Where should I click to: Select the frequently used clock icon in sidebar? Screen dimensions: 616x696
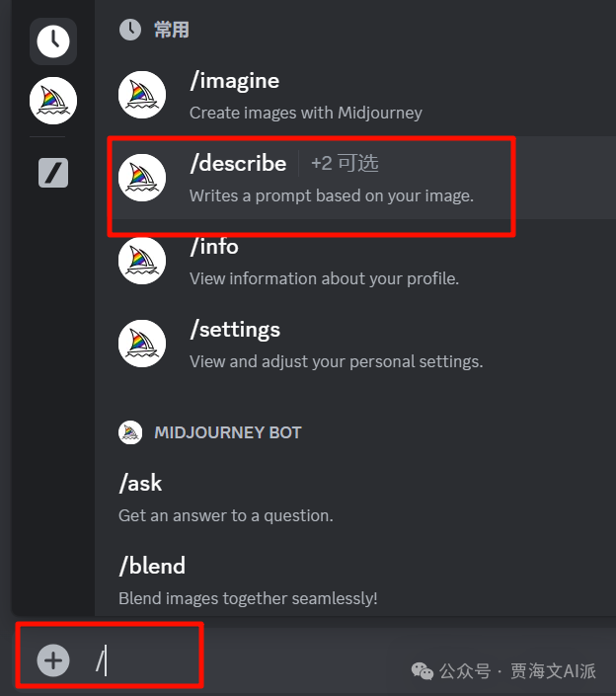[53, 41]
